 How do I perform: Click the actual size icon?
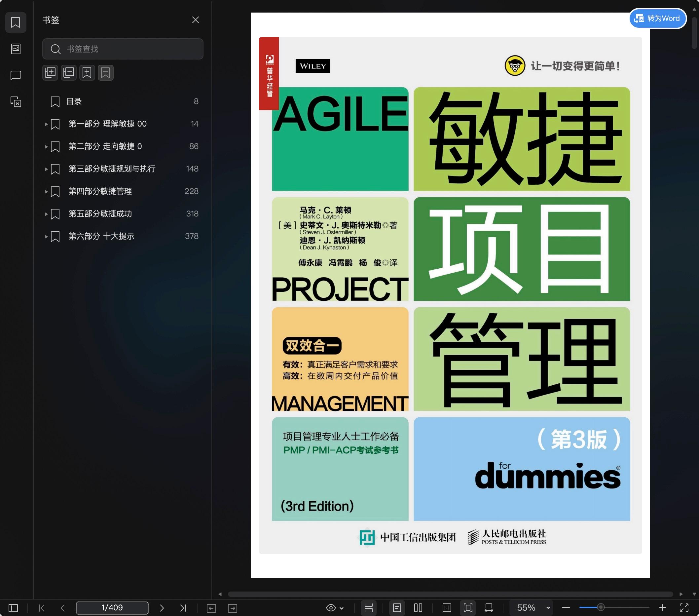pyautogui.click(x=447, y=608)
